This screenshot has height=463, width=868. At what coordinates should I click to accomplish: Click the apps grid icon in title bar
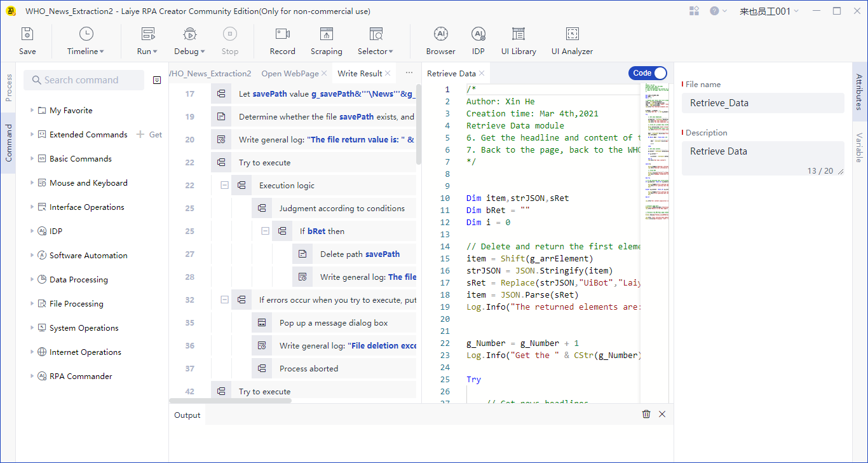694,11
